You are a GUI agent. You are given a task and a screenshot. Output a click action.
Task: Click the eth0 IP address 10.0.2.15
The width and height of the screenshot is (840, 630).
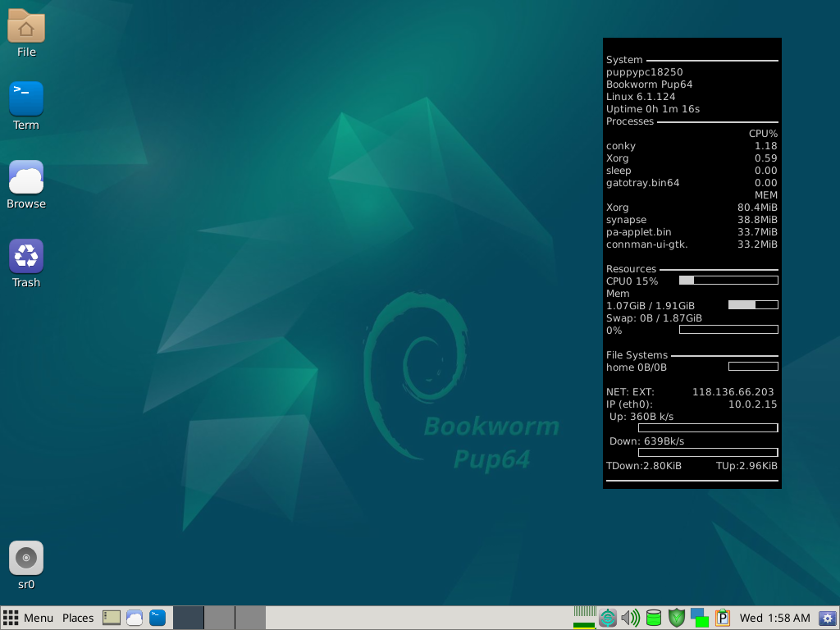[x=753, y=404]
